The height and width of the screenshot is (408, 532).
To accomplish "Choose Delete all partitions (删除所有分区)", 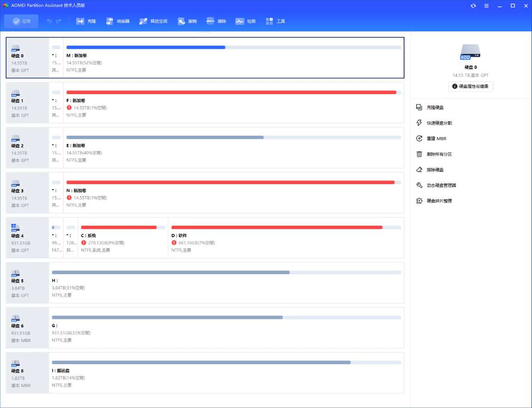I will coord(434,154).
